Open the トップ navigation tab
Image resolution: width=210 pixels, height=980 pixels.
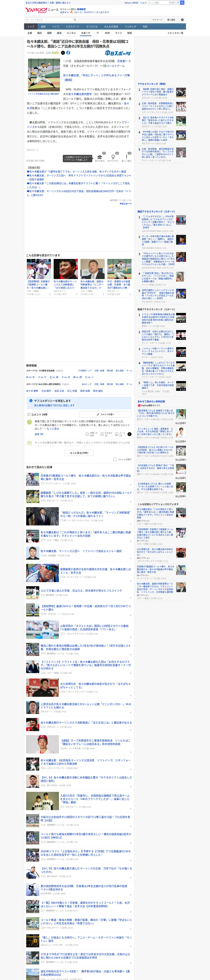coord(31,27)
